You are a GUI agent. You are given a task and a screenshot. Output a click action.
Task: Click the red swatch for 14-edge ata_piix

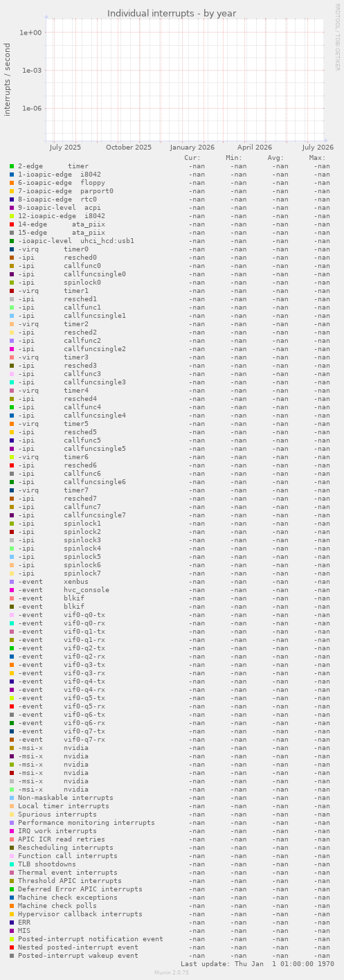coord(12,224)
